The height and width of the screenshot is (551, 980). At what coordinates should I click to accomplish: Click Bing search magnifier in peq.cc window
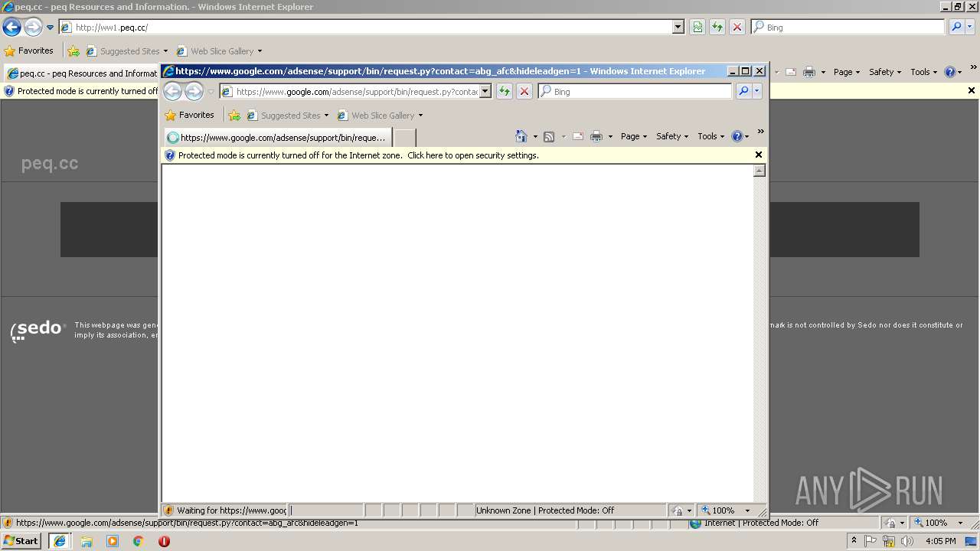click(956, 28)
